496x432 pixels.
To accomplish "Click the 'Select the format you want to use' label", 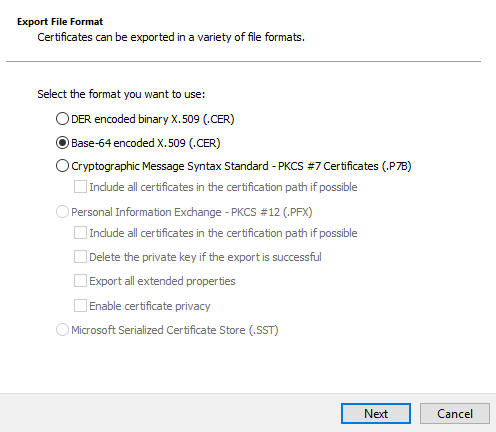I will point(121,94).
